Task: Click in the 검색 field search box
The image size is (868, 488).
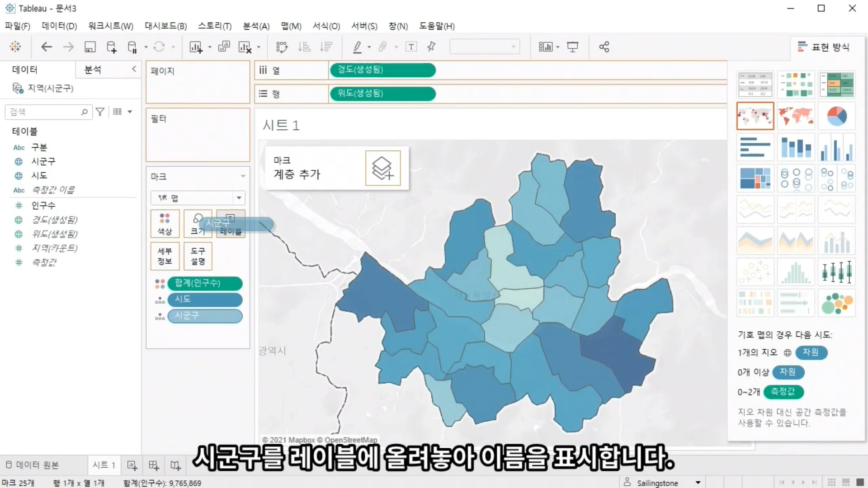Action: pyautogui.click(x=44, y=112)
